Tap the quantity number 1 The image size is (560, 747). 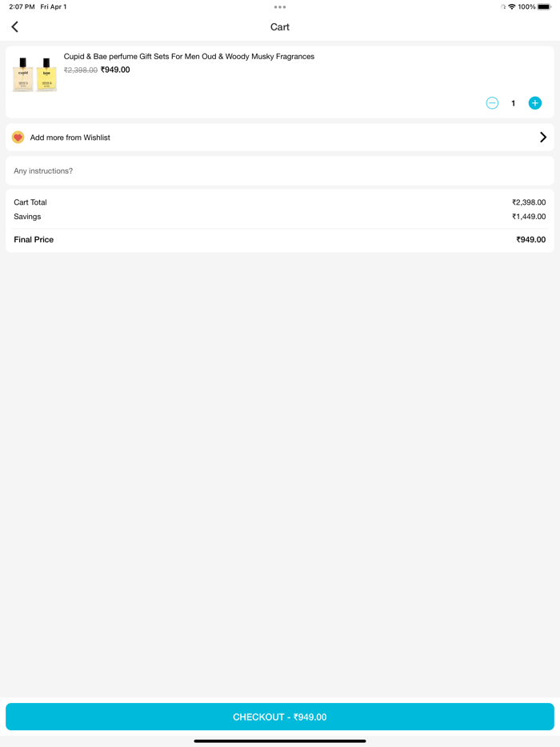coord(514,103)
